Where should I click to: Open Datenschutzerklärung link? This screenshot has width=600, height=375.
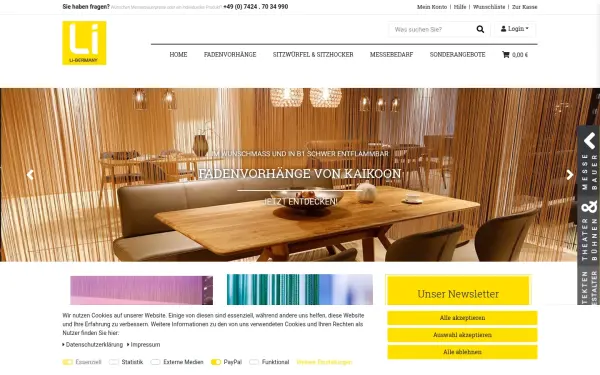[x=94, y=345]
